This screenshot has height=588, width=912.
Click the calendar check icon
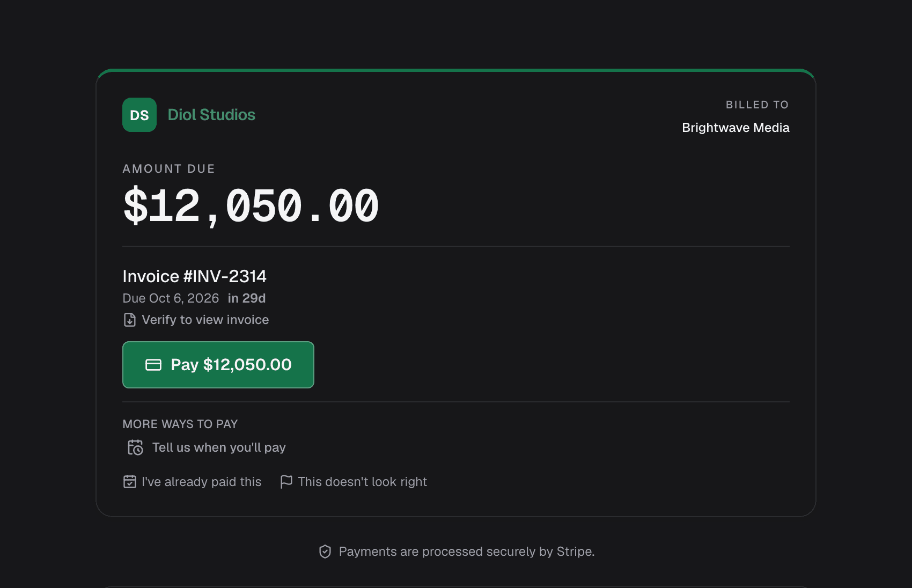pos(130,482)
